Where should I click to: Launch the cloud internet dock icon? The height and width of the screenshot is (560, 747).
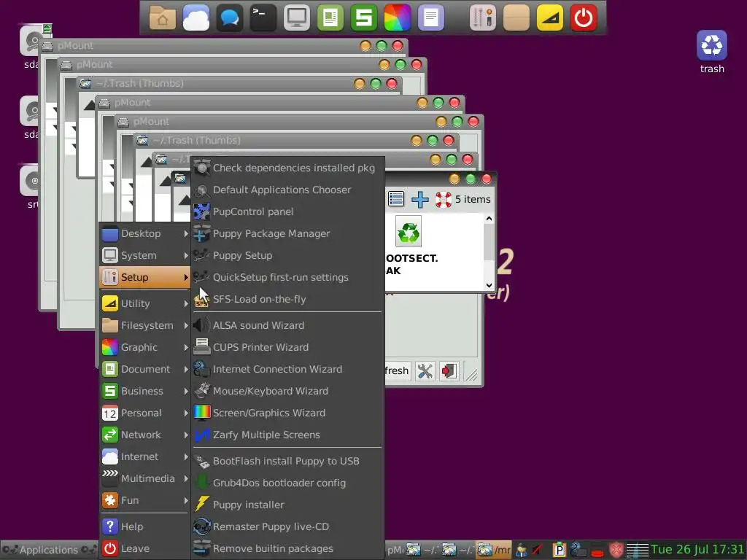(196, 17)
